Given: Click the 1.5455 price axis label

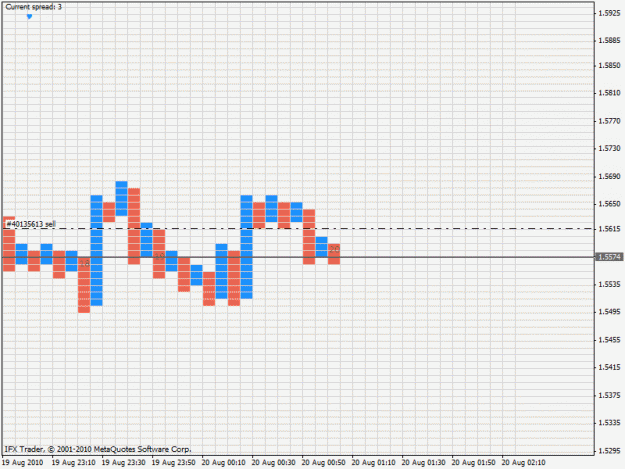Looking at the screenshot, I should [609, 340].
